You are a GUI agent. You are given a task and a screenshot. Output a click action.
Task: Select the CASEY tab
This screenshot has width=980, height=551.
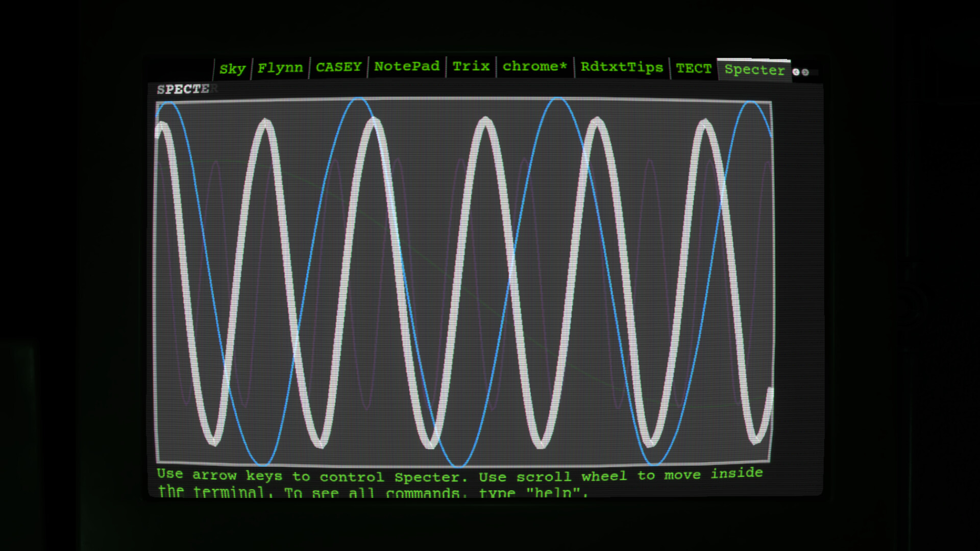[x=339, y=66]
